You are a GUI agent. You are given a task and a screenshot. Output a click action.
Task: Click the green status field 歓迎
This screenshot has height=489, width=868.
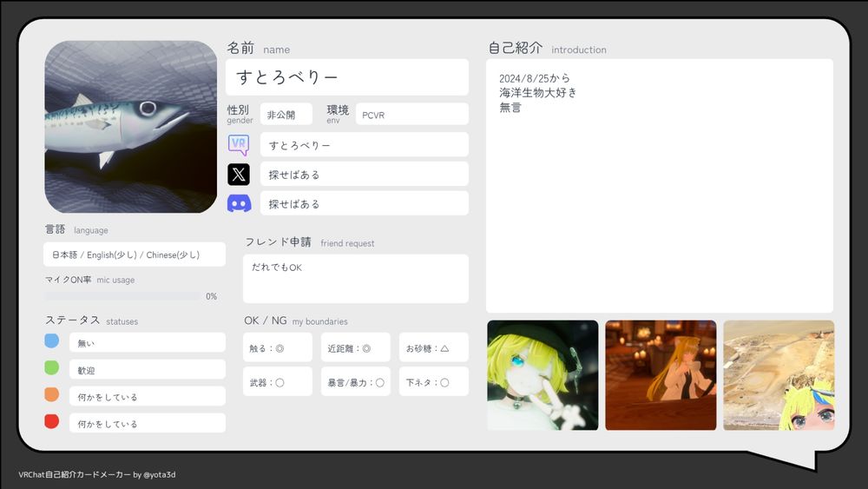click(x=148, y=369)
